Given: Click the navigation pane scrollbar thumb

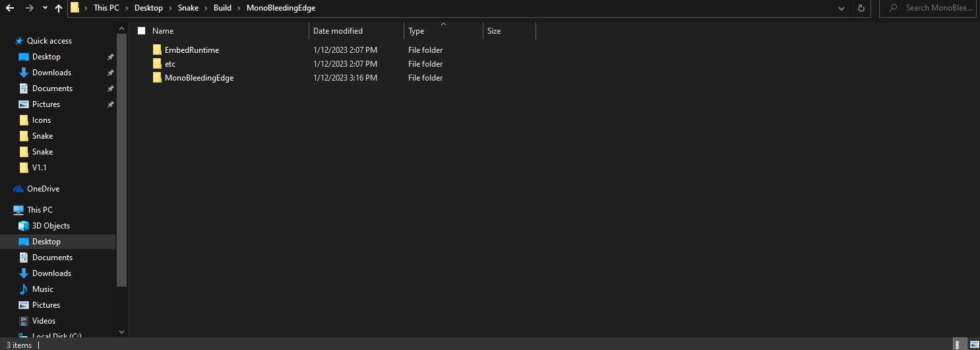Looking at the screenshot, I should [121, 158].
